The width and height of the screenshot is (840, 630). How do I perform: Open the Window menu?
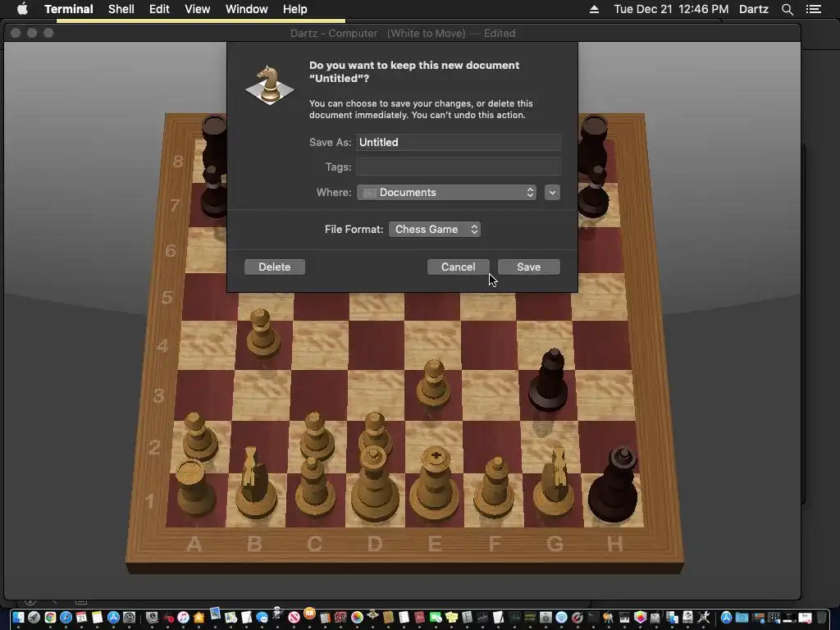(246, 9)
